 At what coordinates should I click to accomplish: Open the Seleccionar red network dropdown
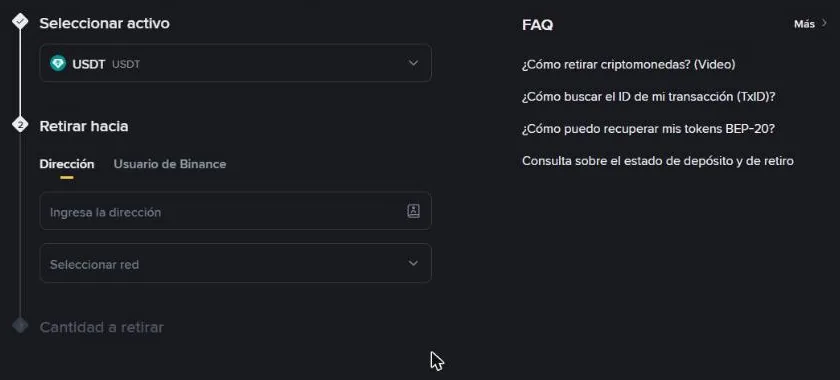(x=235, y=263)
